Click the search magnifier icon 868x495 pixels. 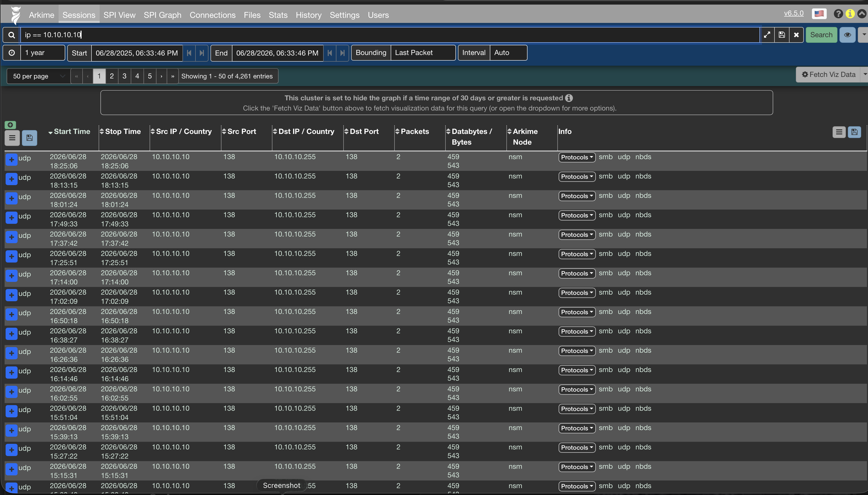click(11, 35)
